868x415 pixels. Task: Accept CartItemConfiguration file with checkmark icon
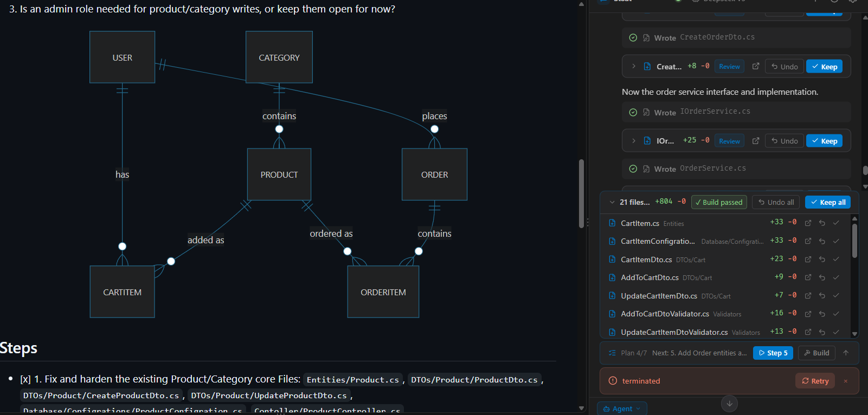pos(836,241)
